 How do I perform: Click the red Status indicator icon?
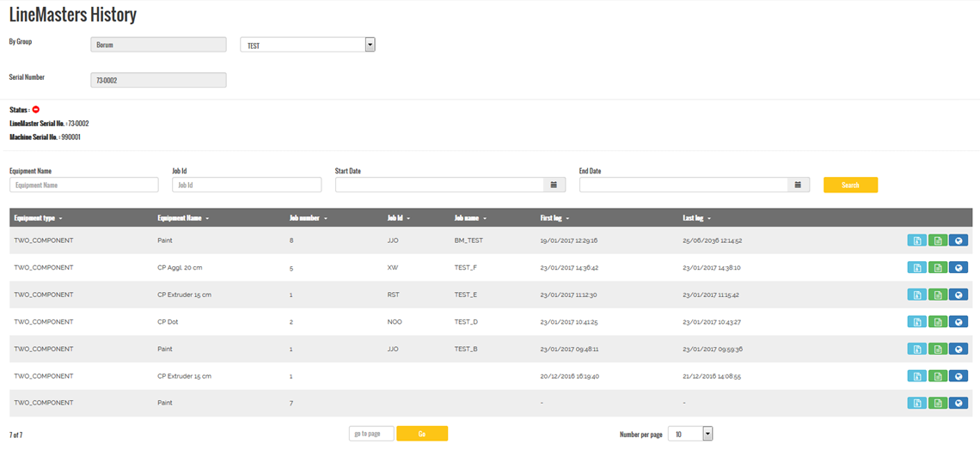click(x=36, y=110)
